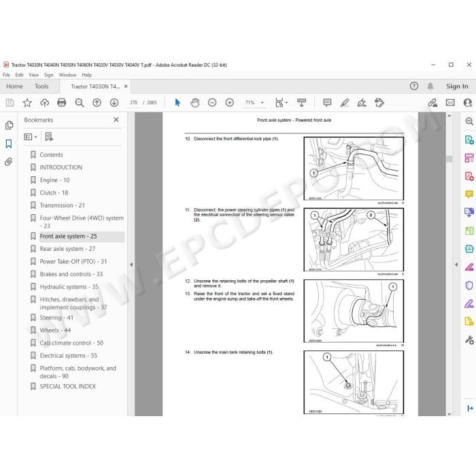Click the page number input field

(133, 103)
